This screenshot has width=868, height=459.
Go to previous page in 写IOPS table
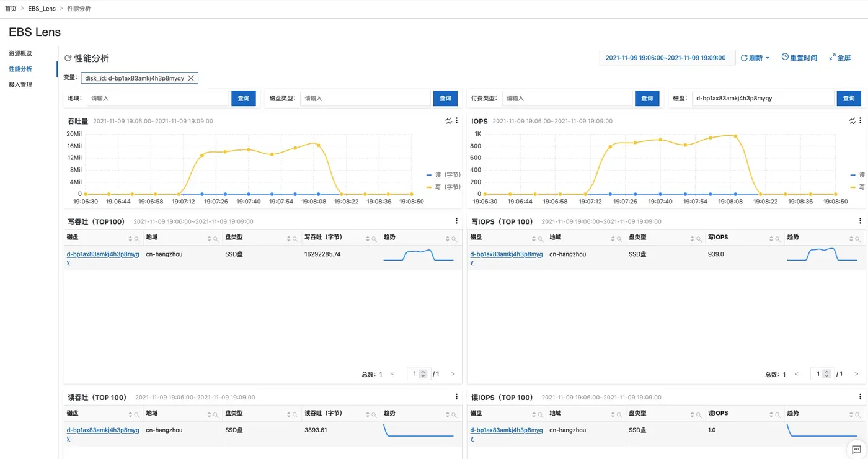796,374
